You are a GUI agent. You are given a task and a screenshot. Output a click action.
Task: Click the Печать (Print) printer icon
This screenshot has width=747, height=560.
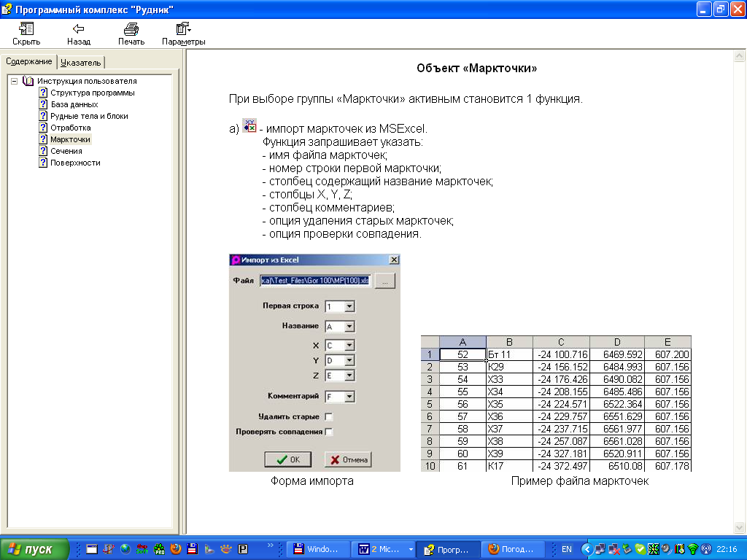point(131,29)
